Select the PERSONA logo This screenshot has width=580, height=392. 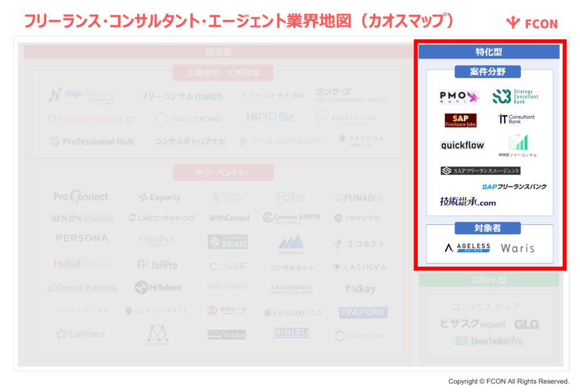click(82, 238)
